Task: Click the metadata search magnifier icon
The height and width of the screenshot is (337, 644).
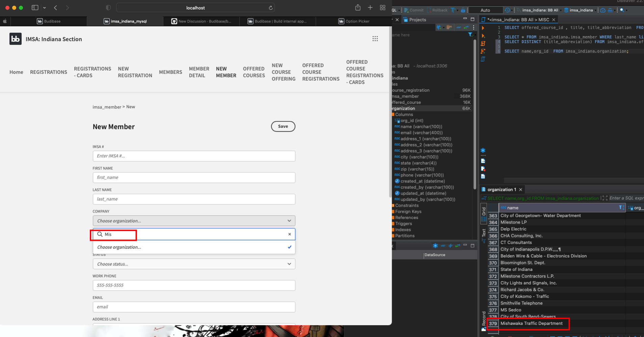Action: (x=622, y=10)
